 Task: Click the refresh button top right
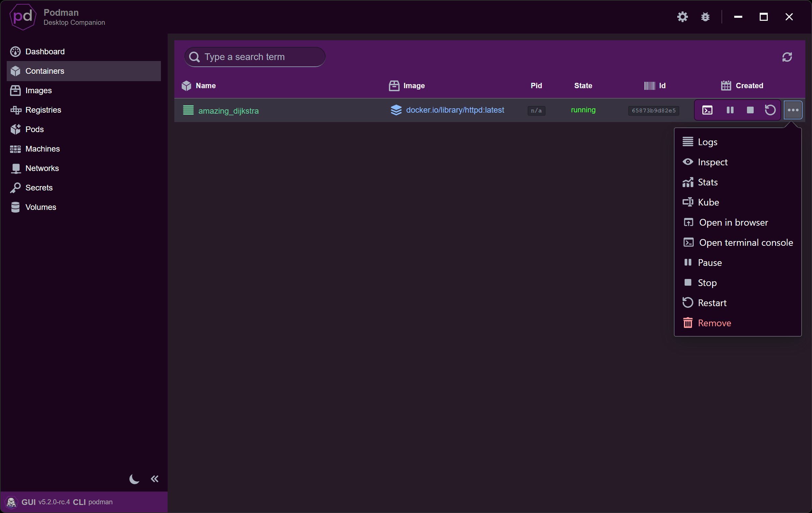click(787, 57)
